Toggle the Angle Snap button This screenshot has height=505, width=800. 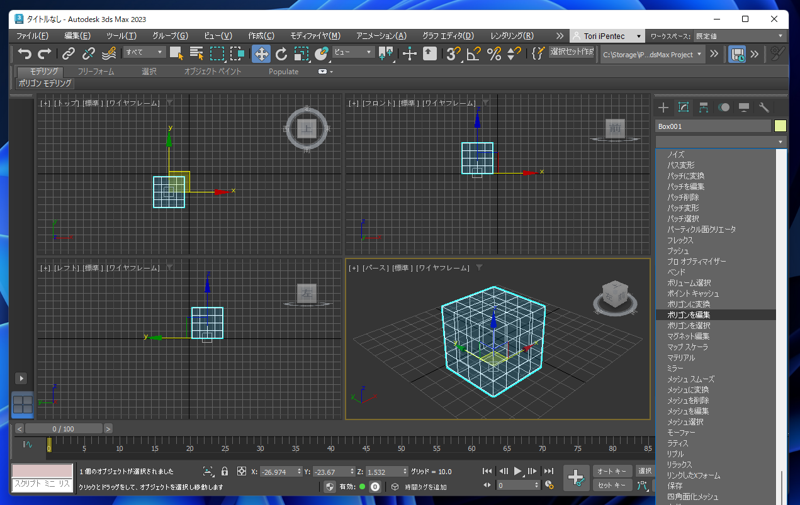pos(473,54)
